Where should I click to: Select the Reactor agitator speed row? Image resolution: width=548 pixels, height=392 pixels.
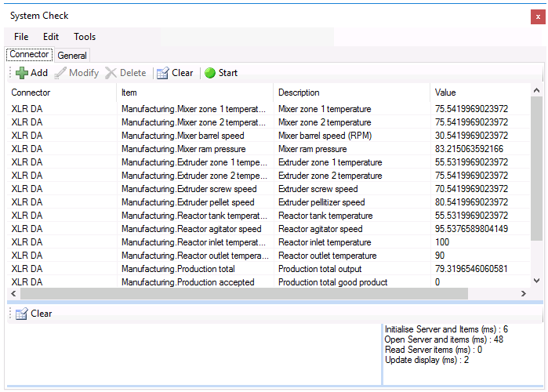[268, 229]
